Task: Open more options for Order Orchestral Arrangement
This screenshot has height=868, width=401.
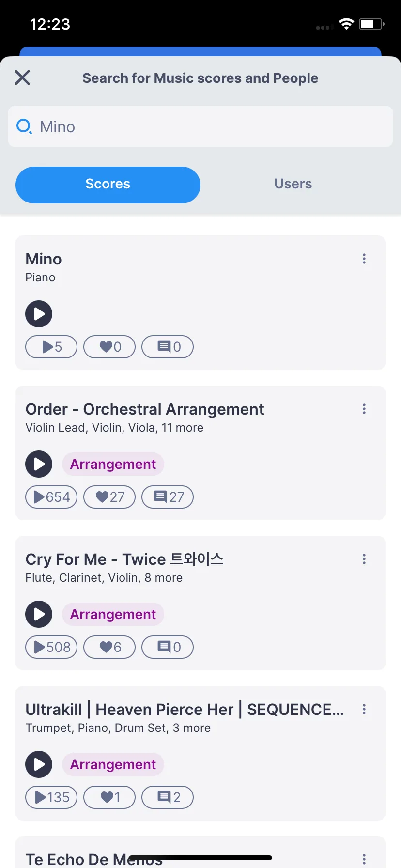Action: 364,409
